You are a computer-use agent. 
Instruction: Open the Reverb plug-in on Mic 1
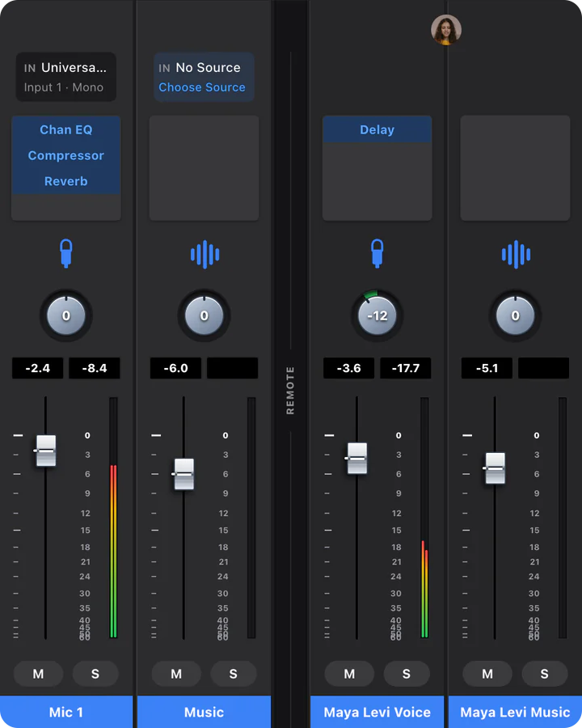pos(66,181)
